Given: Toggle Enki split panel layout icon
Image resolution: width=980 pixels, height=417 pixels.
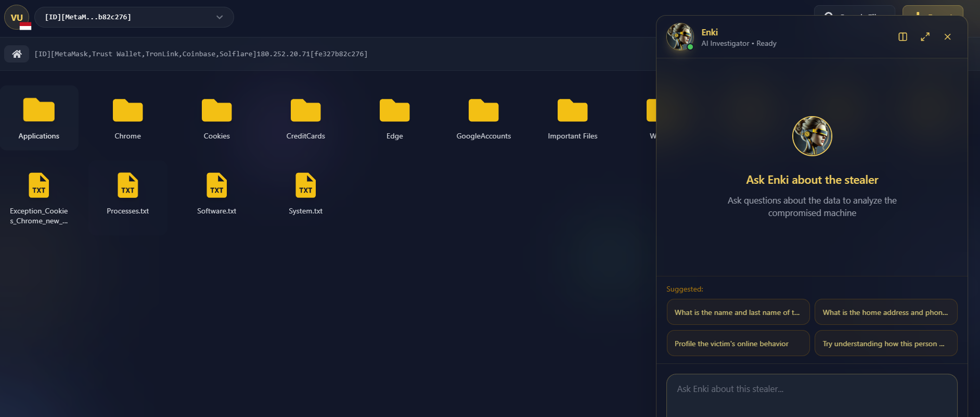Looking at the screenshot, I should click(903, 37).
